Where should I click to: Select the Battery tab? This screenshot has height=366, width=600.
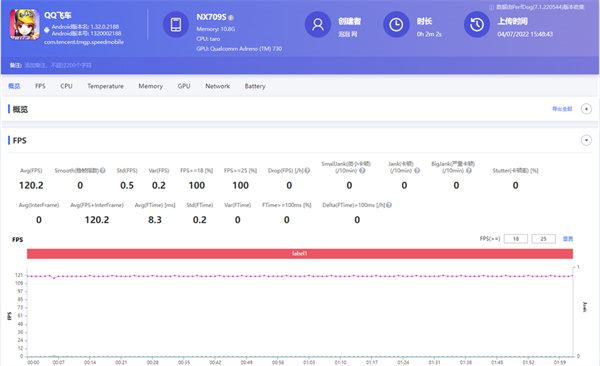click(x=255, y=86)
